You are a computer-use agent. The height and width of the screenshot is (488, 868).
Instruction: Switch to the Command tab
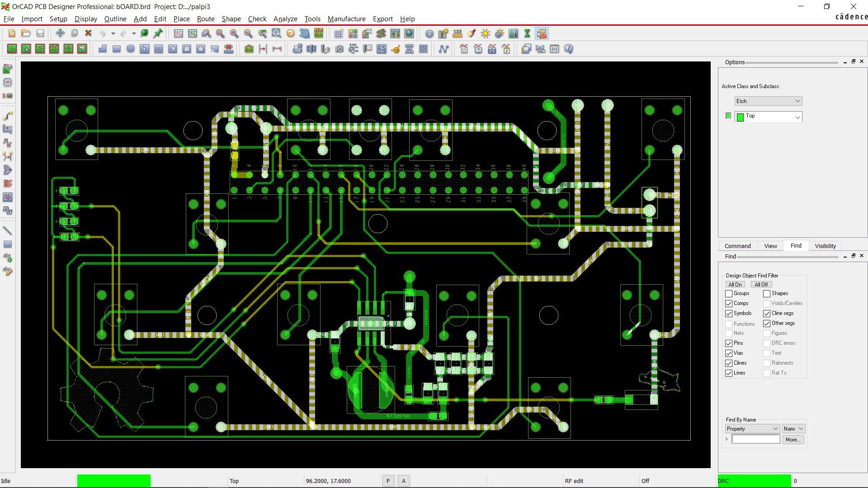[x=738, y=246]
